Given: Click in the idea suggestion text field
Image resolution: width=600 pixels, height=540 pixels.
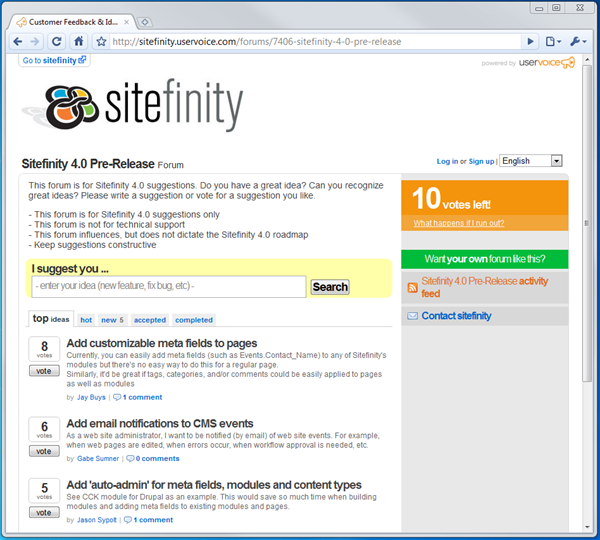Looking at the screenshot, I should pyautogui.click(x=168, y=287).
